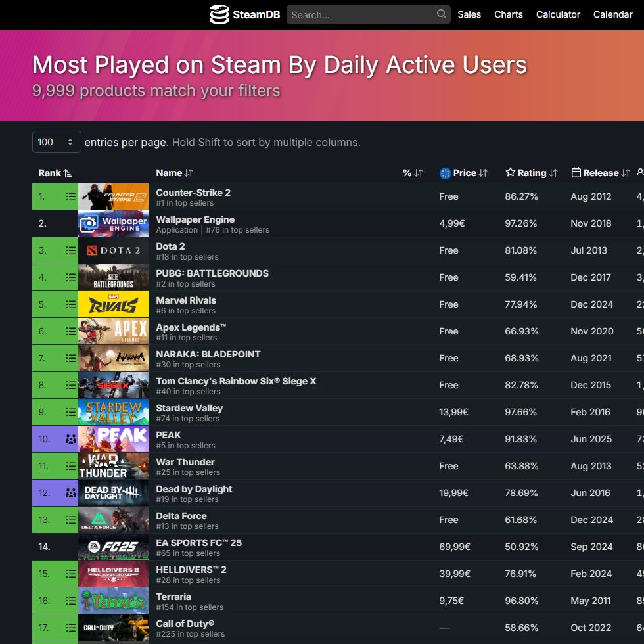Click list icon in Call of Duty row
Image resolution: width=644 pixels, height=644 pixels.
click(71, 628)
